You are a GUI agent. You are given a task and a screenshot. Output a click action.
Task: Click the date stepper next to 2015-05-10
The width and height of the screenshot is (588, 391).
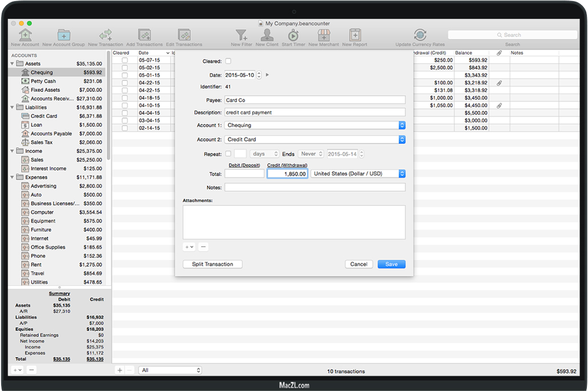(259, 75)
